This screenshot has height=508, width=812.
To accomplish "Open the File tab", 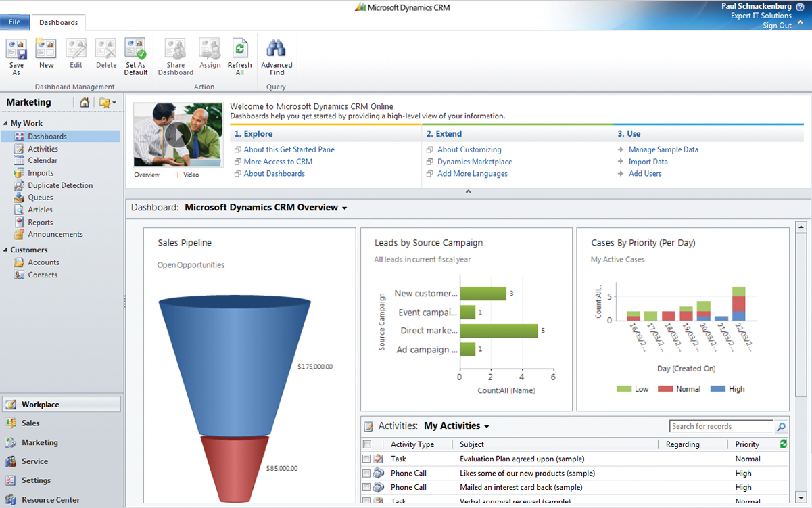I will click(x=14, y=22).
